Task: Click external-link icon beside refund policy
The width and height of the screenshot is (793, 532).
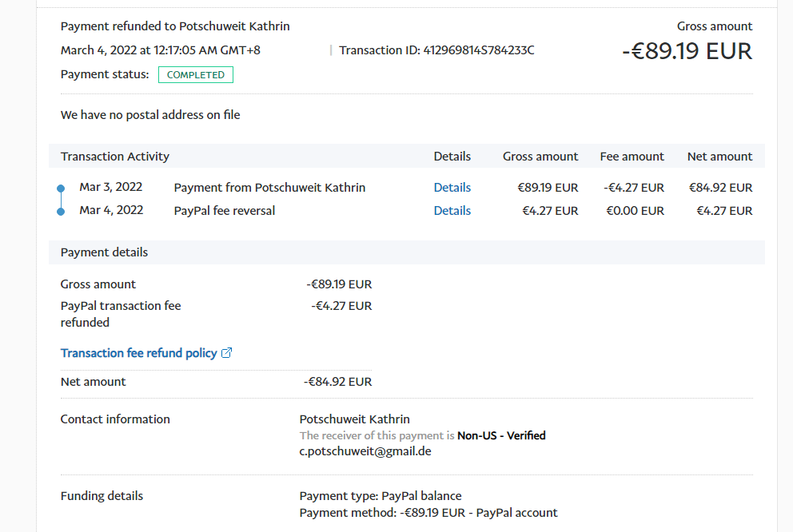Action: coord(226,353)
